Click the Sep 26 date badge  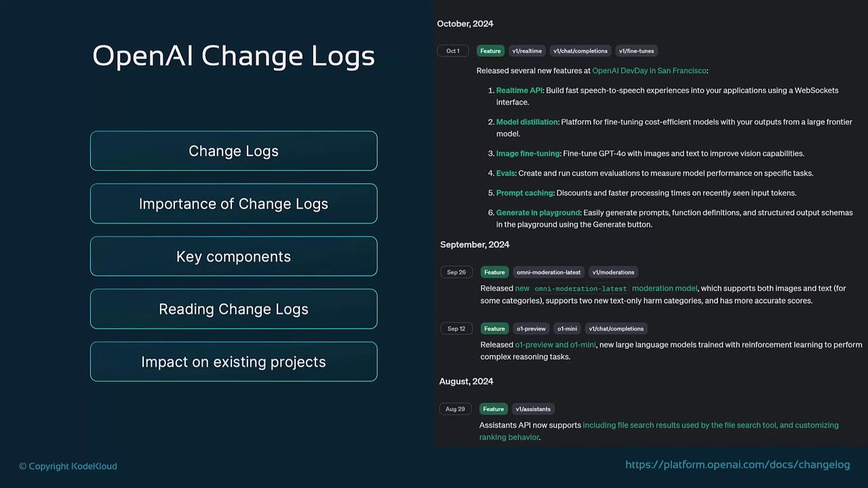point(456,272)
